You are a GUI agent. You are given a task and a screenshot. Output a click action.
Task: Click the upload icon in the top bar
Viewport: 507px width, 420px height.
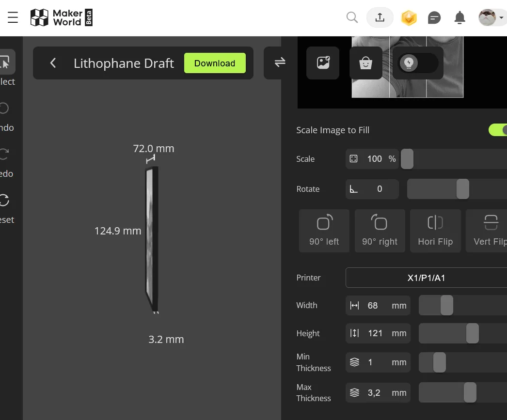pyautogui.click(x=380, y=17)
